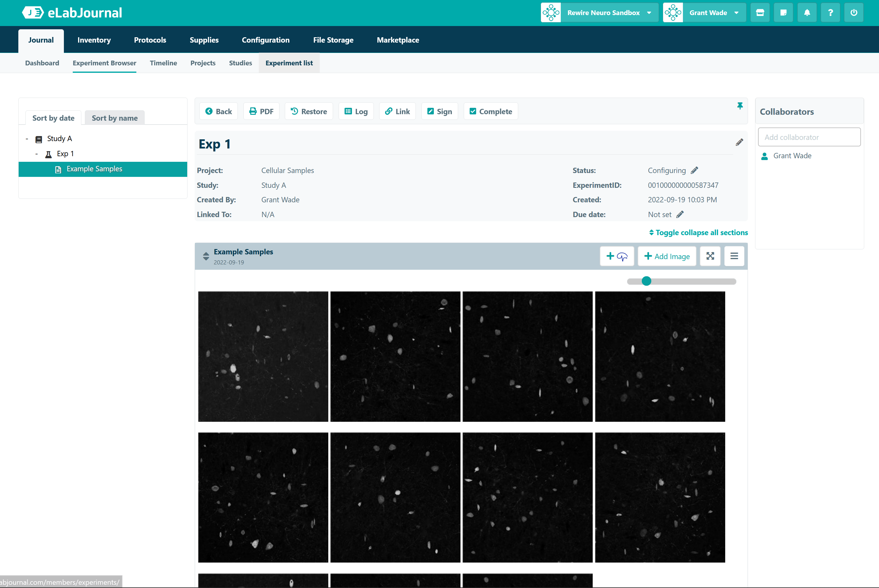Open the Supplies main tab
Image resolution: width=879 pixels, height=588 pixels.
[x=204, y=40]
